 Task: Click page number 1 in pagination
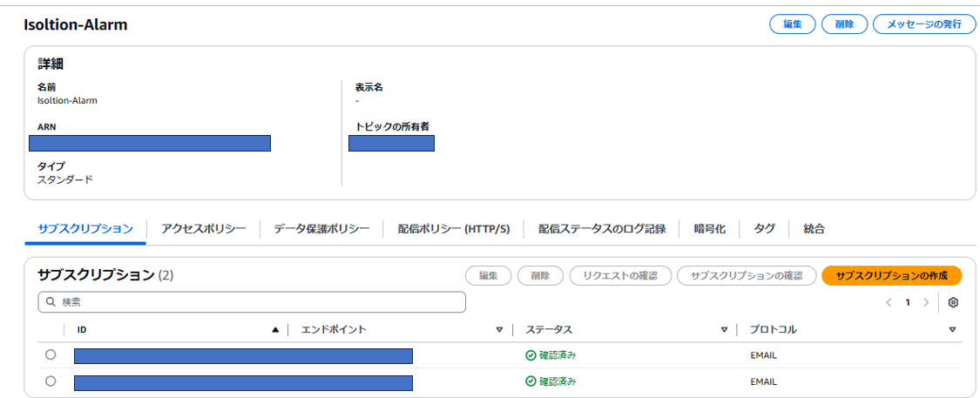tap(908, 302)
